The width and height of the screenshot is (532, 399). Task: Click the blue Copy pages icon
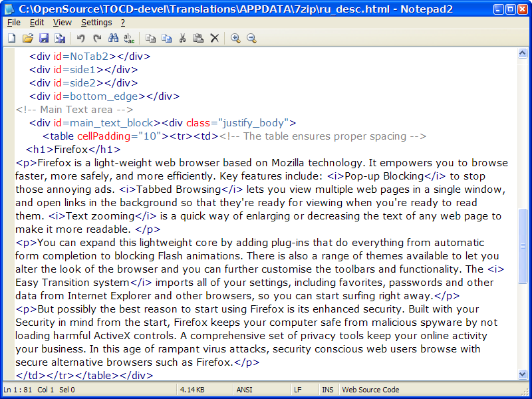coord(166,38)
